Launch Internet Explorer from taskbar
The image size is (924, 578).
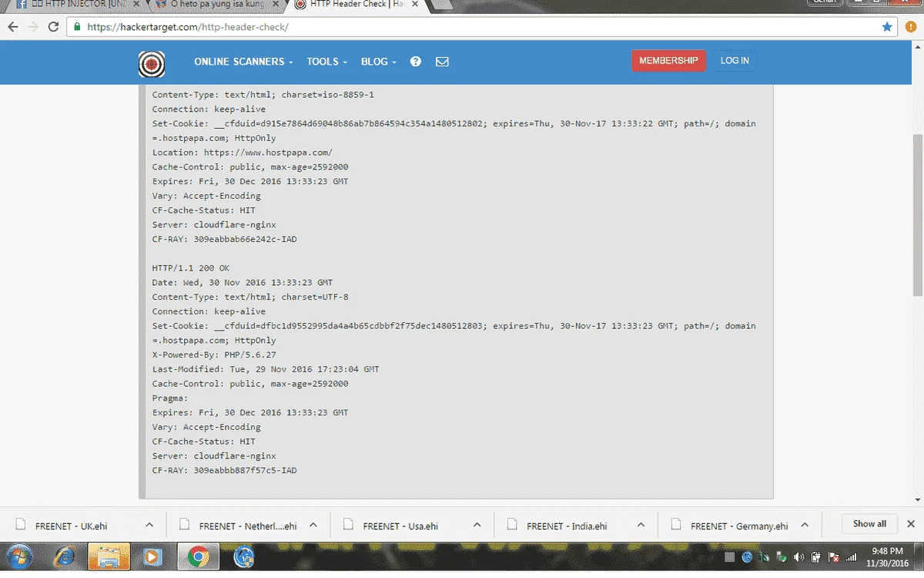64,556
